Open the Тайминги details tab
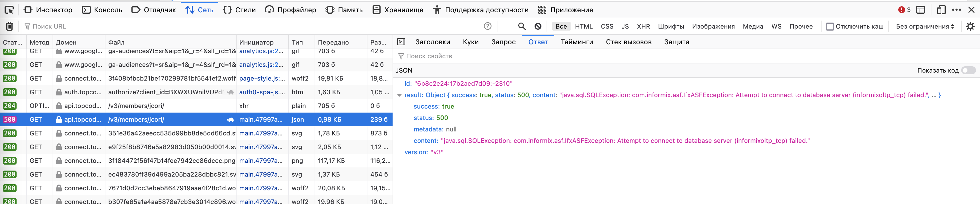The image size is (980, 204). coord(577,42)
